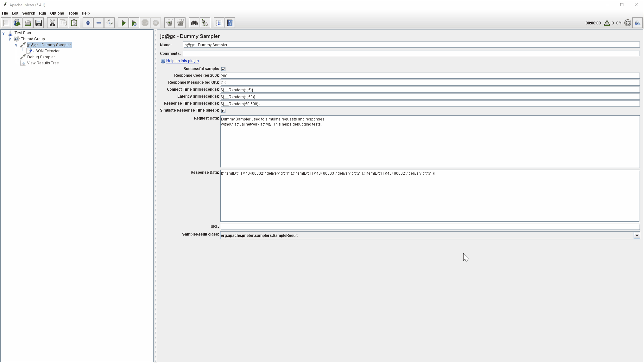
Task: Start the test with the green play icon
Action: pyautogui.click(x=123, y=23)
